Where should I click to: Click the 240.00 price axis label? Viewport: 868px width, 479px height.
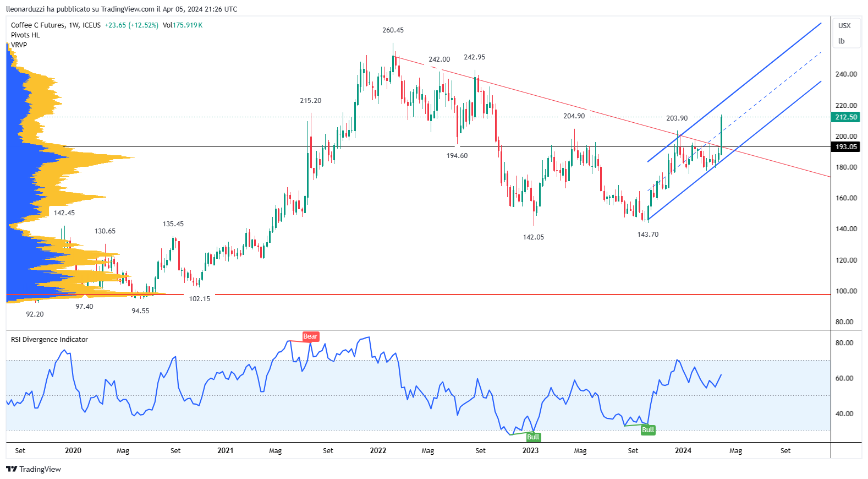point(846,74)
